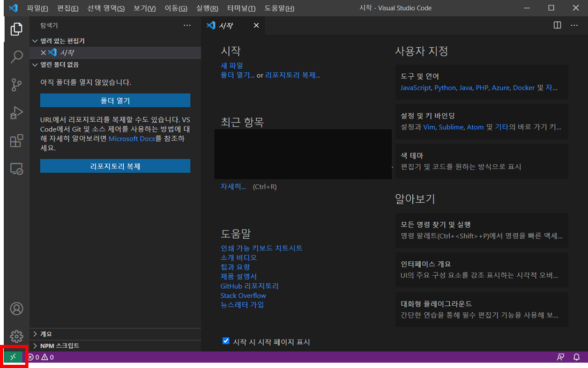Screen dimensions: 588x368
Task: Click the 폴더 열기... link
Action: click(x=237, y=75)
